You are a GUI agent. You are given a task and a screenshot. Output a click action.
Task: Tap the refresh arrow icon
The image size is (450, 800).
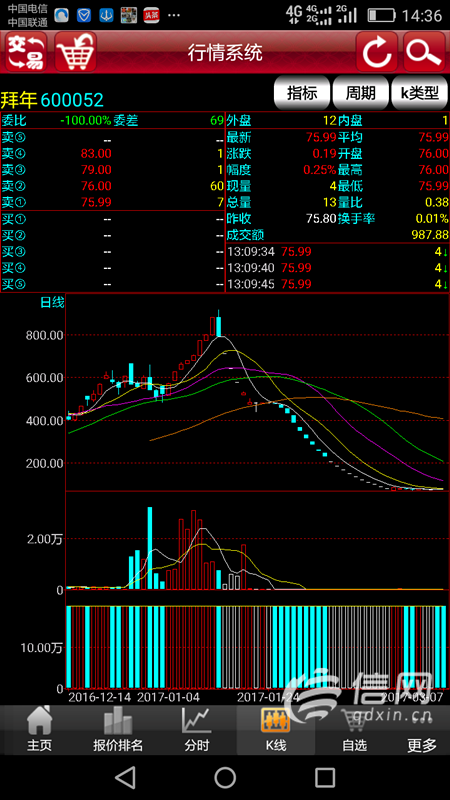tap(377, 52)
